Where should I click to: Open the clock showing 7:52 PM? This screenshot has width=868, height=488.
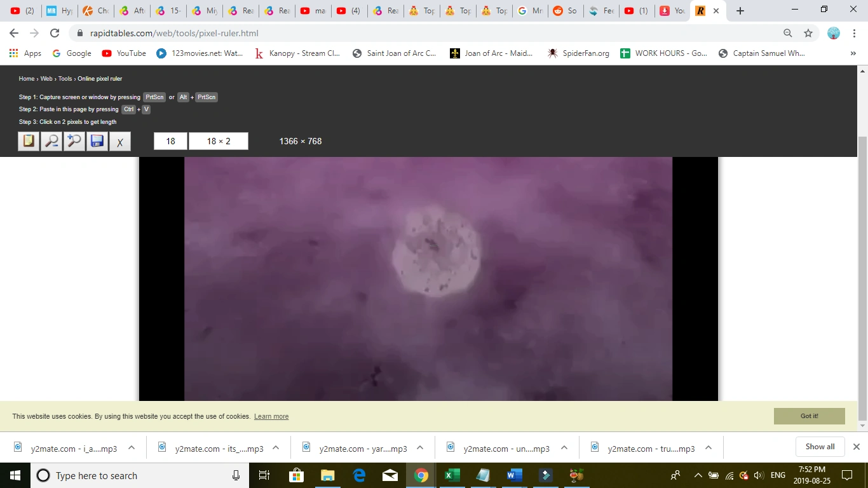point(812,475)
